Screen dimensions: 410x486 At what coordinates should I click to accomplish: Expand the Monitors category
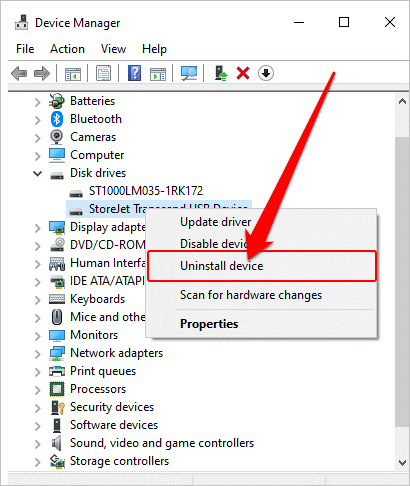37,336
